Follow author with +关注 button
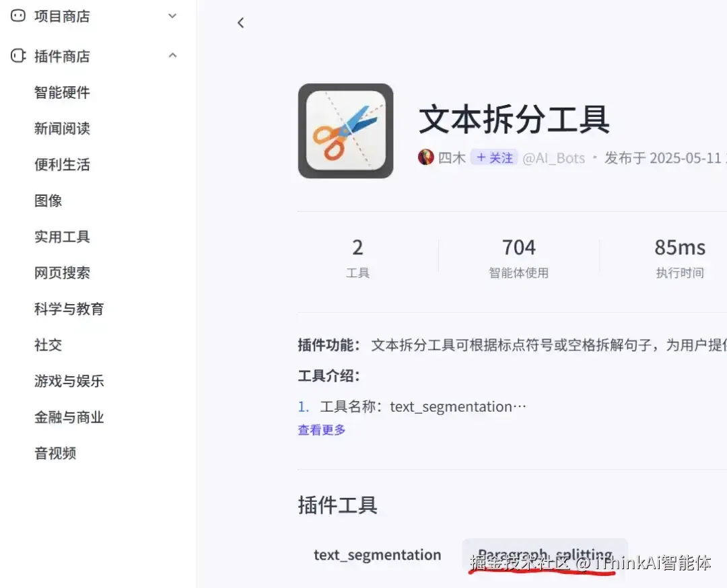Image resolution: width=727 pixels, height=588 pixels. pos(494,157)
